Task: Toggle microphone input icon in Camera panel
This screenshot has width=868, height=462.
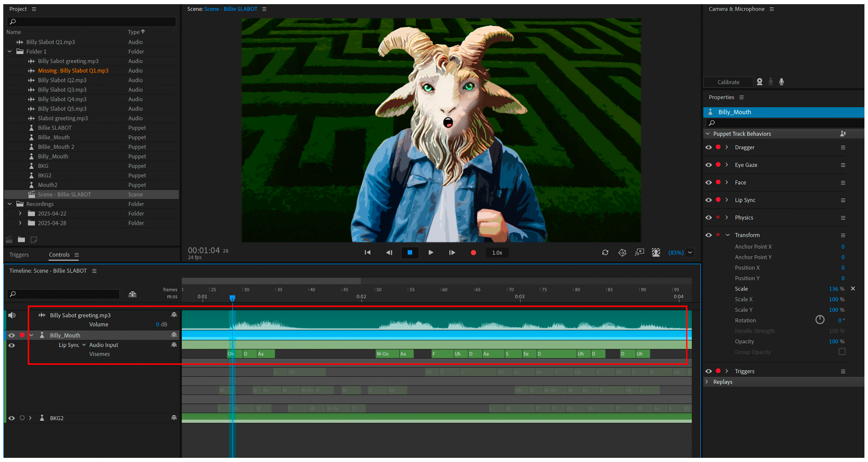Action: point(781,82)
